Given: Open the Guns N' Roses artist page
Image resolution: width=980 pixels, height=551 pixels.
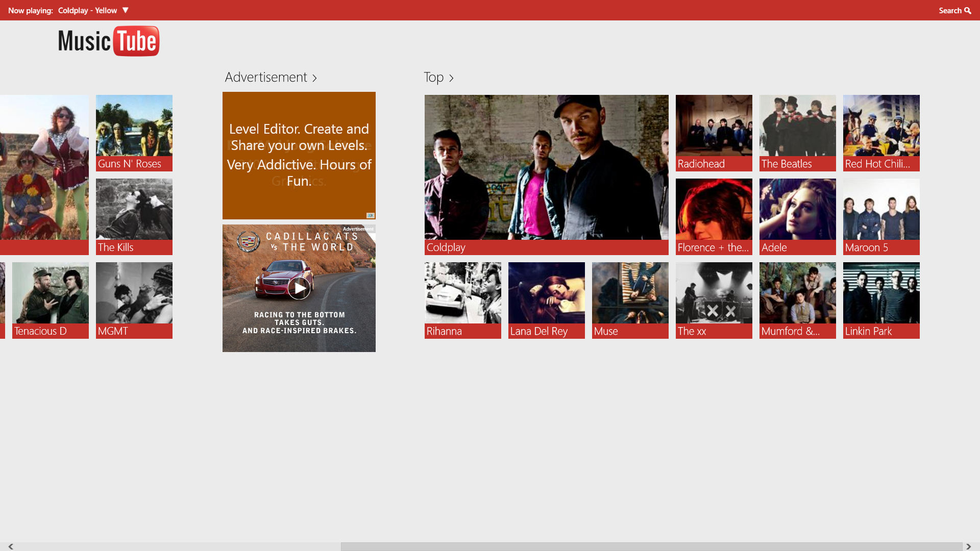Looking at the screenshot, I should click(x=134, y=133).
